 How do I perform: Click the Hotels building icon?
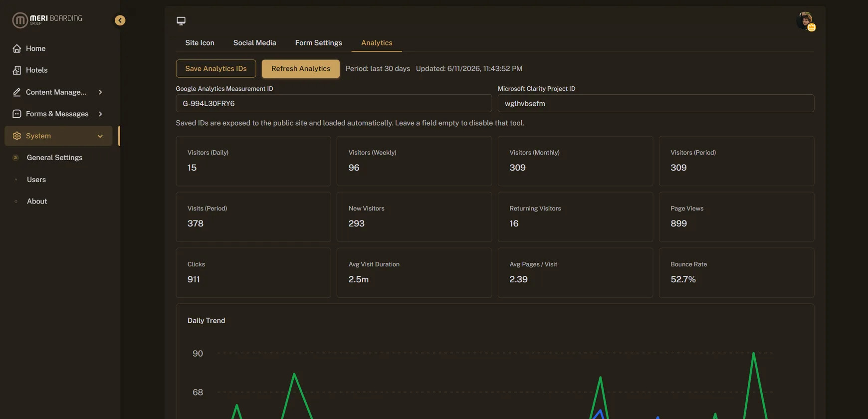17,70
